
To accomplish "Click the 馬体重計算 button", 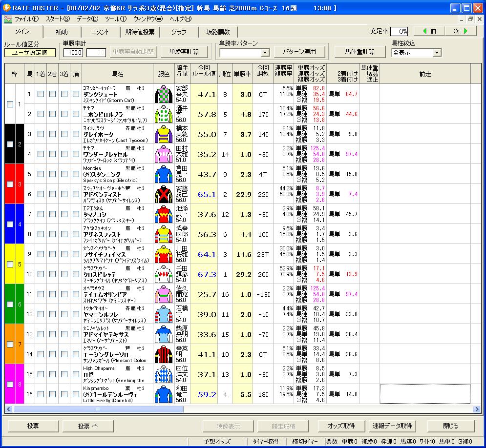I will click(x=360, y=52).
